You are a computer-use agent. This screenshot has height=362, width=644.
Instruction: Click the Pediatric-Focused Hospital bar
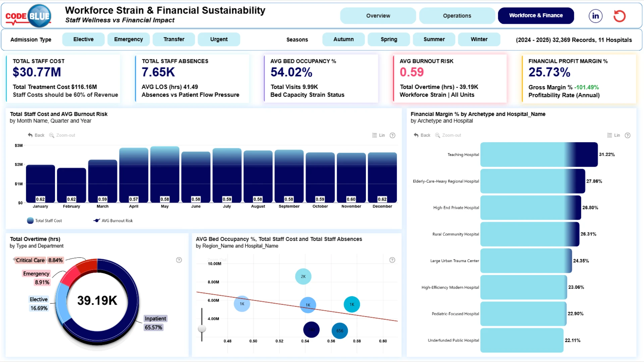coord(523,314)
